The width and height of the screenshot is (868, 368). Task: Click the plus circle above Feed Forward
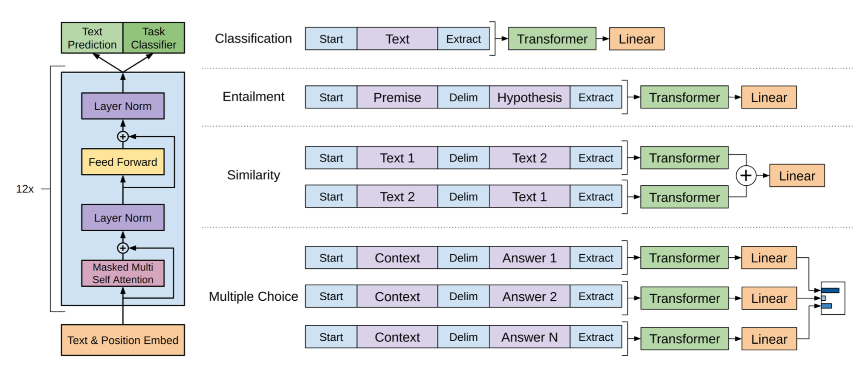(x=123, y=137)
